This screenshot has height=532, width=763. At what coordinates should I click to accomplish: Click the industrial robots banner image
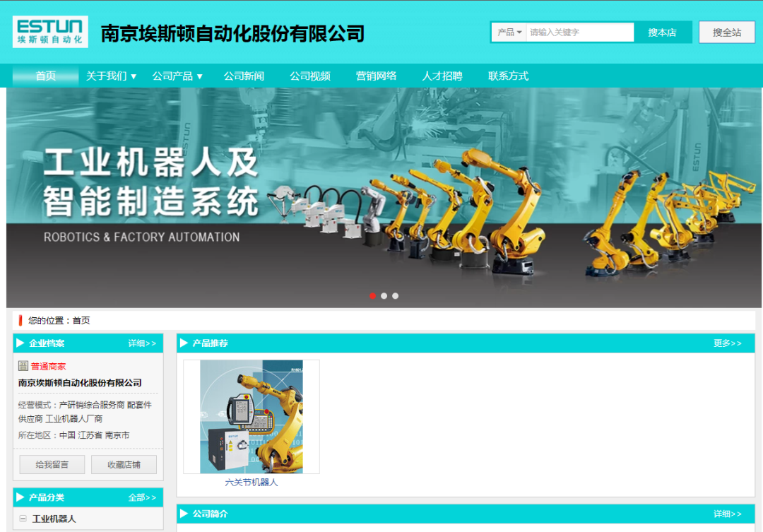pyautogui.click(x=384, y=198)
